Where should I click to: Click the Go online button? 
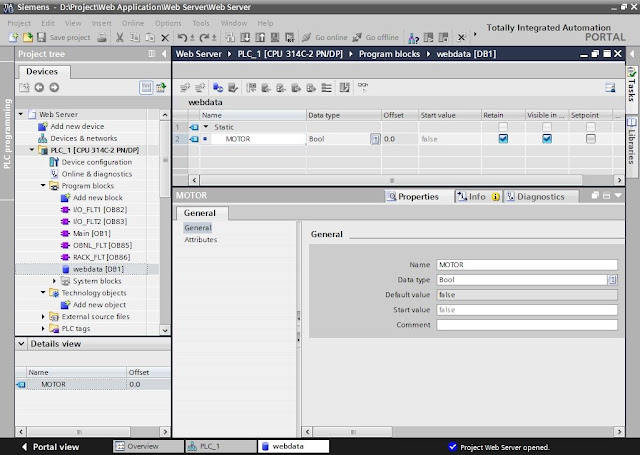324,38
